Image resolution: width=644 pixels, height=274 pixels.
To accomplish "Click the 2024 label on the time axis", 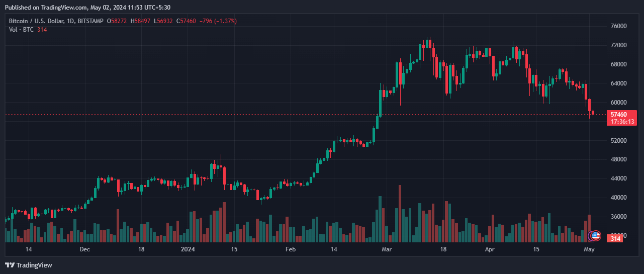I will click(188, 249).
